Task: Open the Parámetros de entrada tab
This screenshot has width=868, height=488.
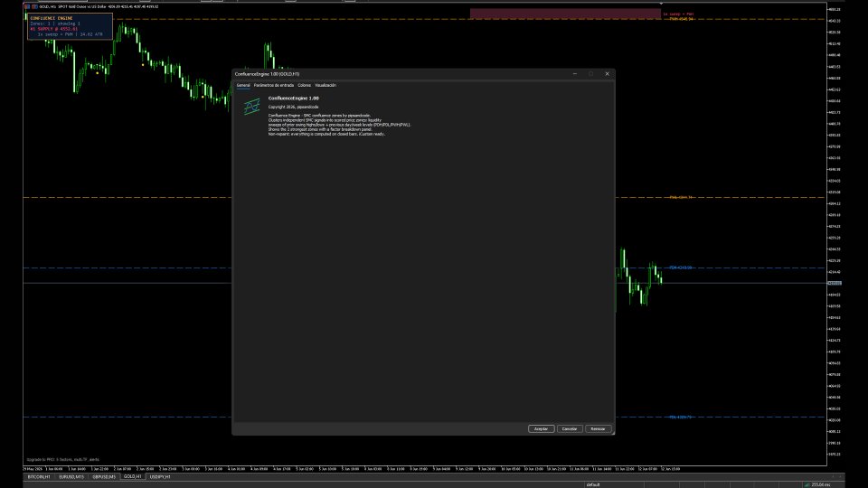Action: tap(273, 85)
